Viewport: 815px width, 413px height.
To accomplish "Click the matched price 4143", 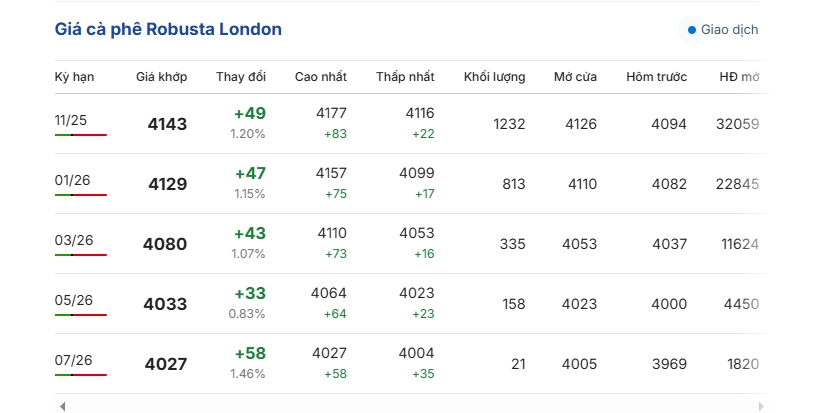I will (x=167, y=124).
